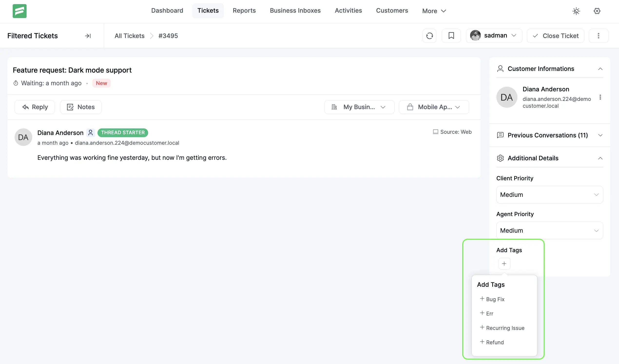Open the More navigation menu
The width and height of the screenshot is (619, 364).
(x=434, y=11)
